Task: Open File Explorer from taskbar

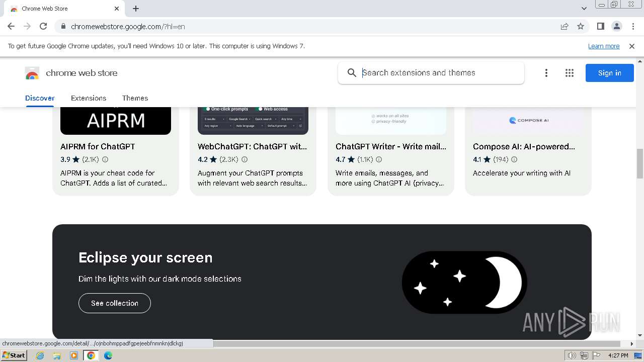Action: [x=57, y=355]
